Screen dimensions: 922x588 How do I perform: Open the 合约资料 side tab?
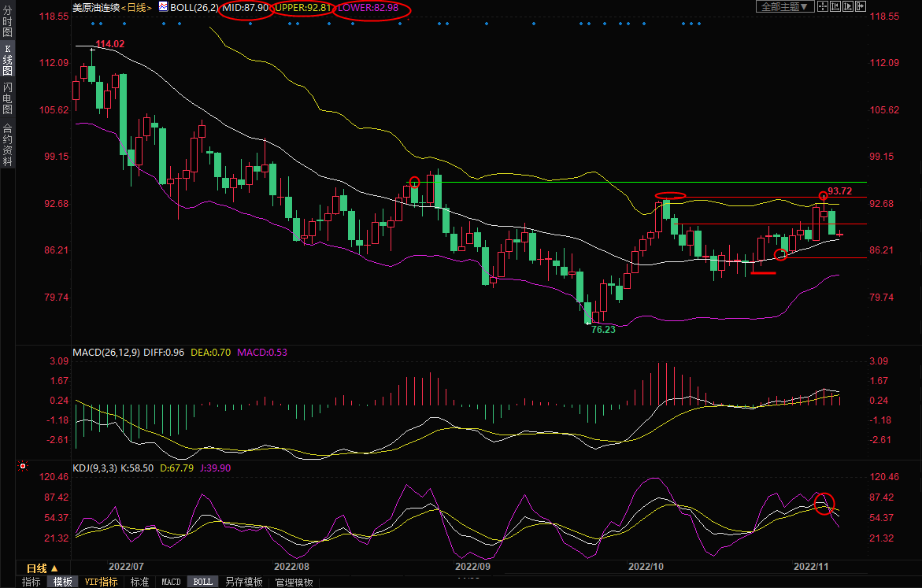click(x=7, y=144)
